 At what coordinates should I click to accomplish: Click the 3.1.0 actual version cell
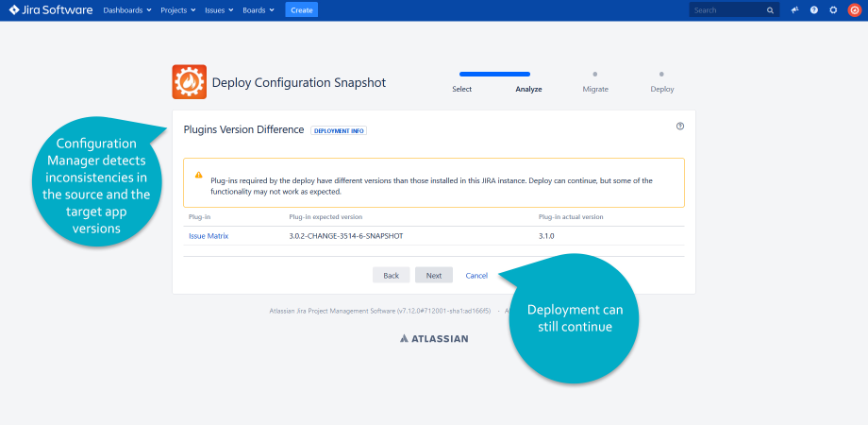pos(546,236)
